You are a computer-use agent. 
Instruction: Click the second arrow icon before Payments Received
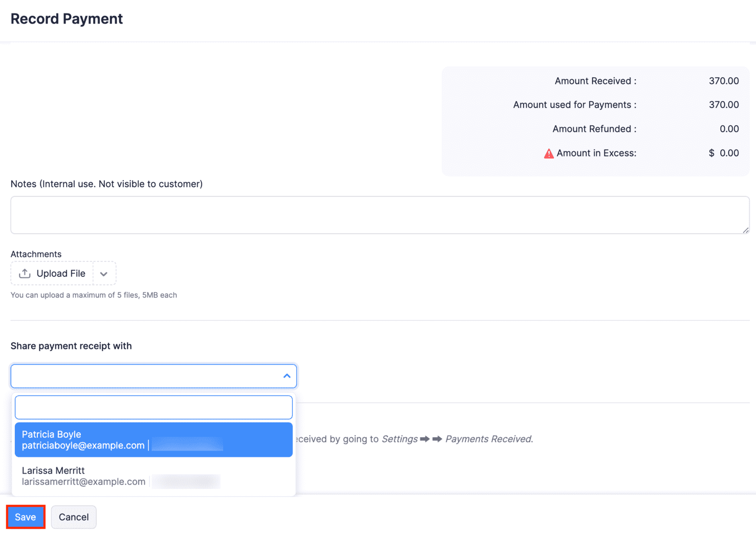click(x=438, y=439)
